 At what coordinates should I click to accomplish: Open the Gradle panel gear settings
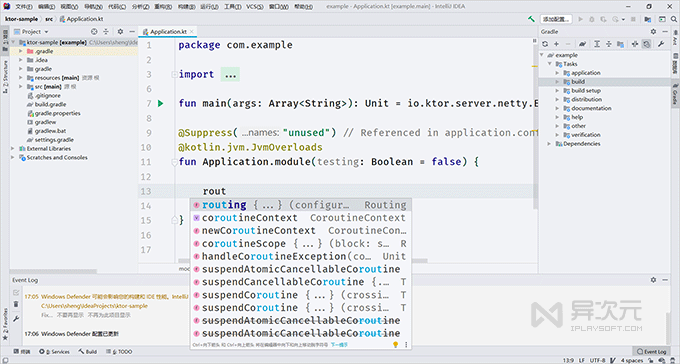(654, 32)
